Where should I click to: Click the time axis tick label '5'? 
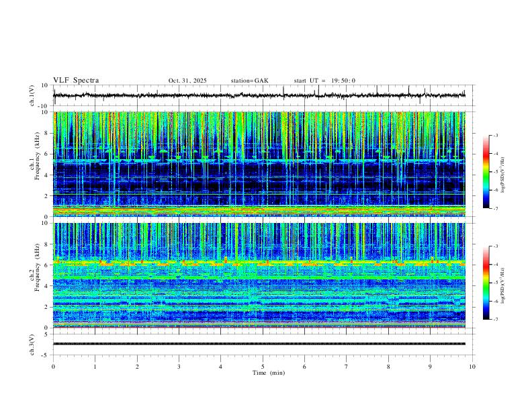coord(263,367)
